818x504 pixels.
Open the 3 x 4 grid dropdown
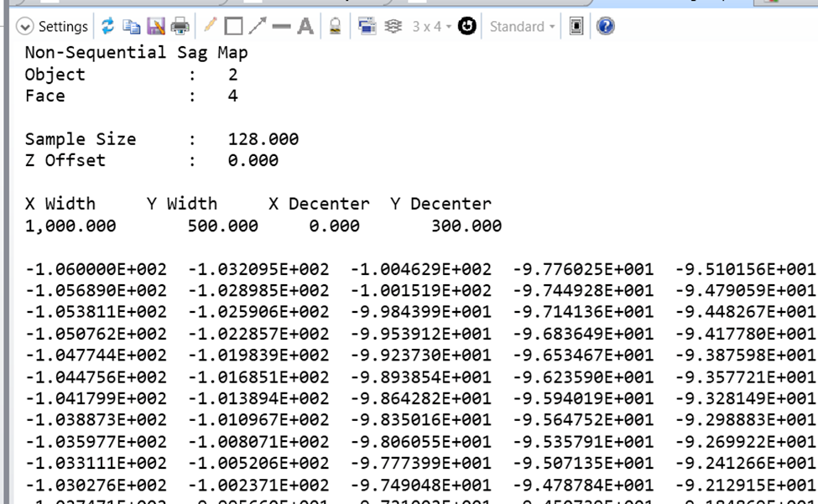tap(431, 27)
